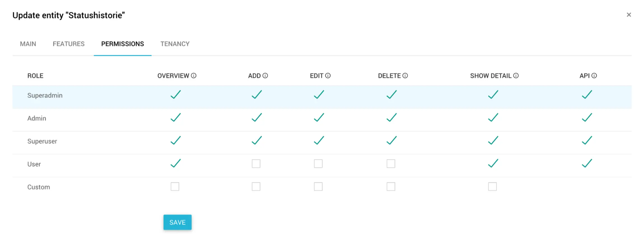644x234 pixels.
Task: Select the Superadmin role row label
Action: 45,96
